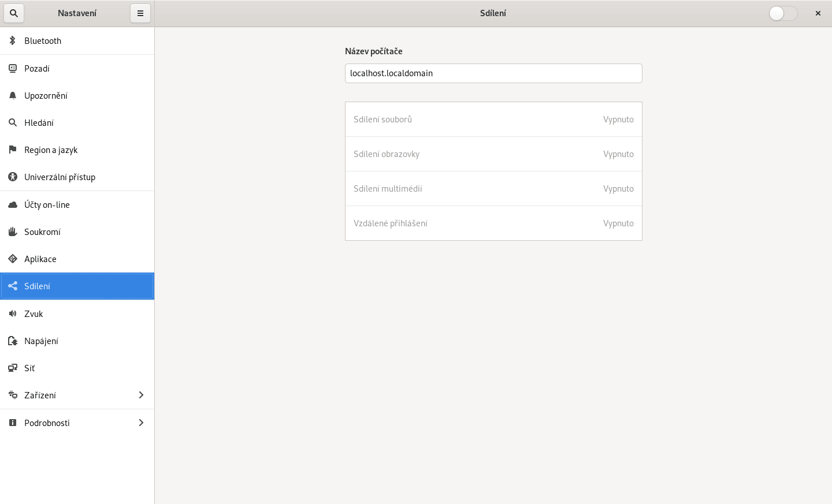
Task: Click the bell icon beside Upozornění
Action: coord(13,96)
